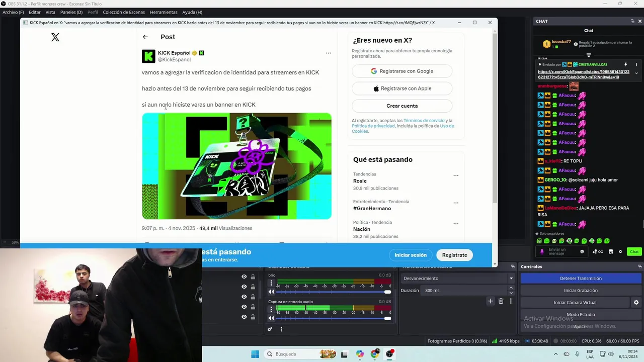Open pinned message three-dot options
644x362 pixels.
pos(636,64)
